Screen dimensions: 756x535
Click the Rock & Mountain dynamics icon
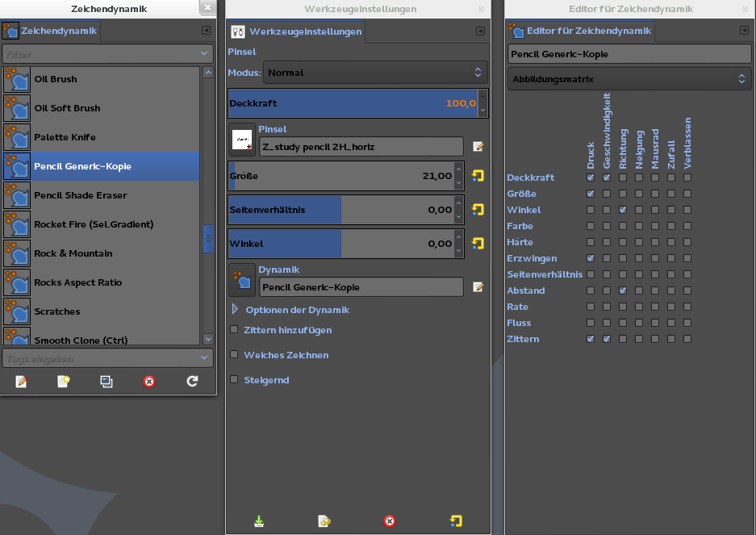coord(17,253)
